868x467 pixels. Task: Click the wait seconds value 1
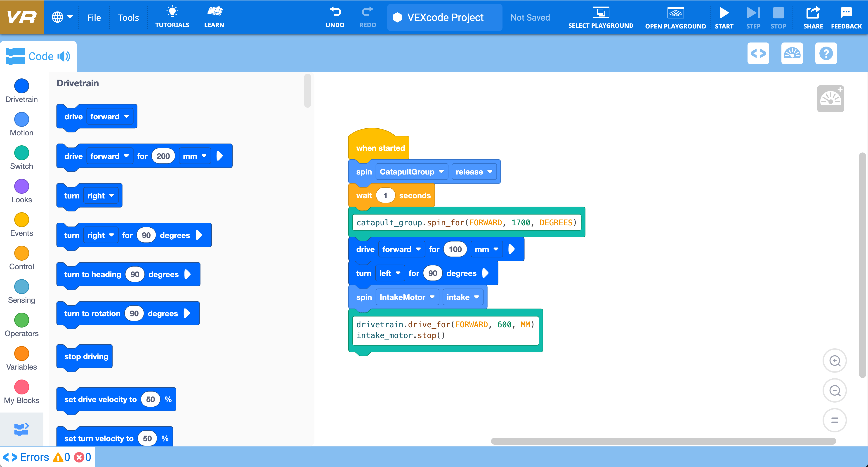385,196
